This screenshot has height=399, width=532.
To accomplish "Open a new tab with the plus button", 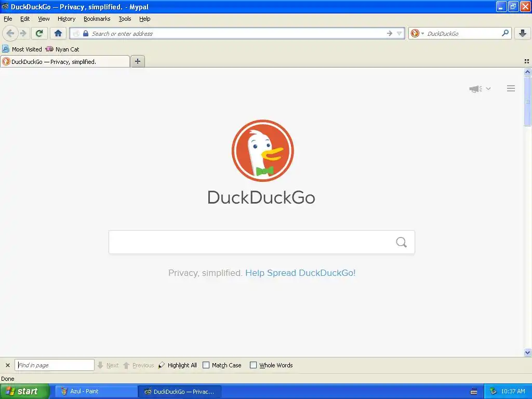I will pos(137,61).
